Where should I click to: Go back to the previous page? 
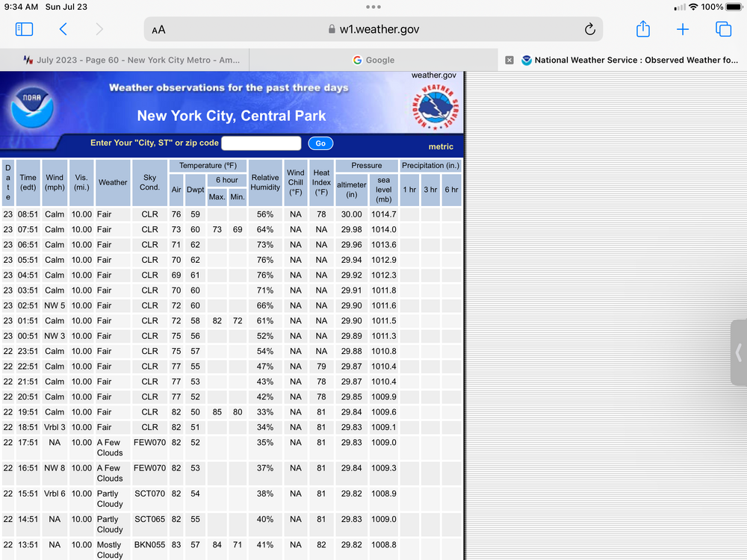[63, 30]
